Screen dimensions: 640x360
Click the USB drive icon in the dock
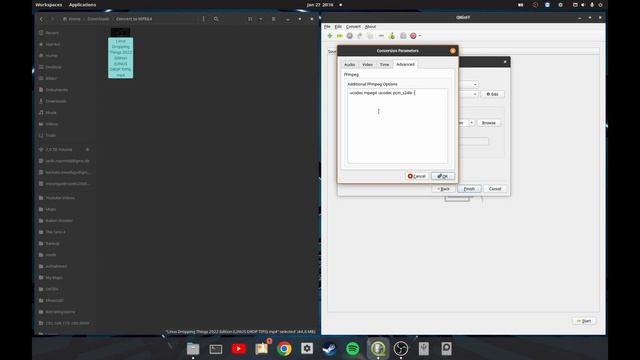[x=424, y=349]
